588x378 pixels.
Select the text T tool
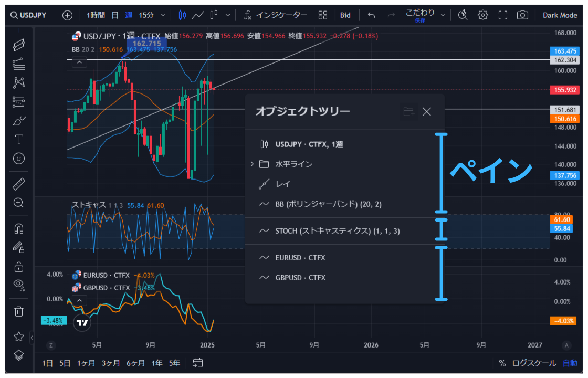click(x=19, y=140)
